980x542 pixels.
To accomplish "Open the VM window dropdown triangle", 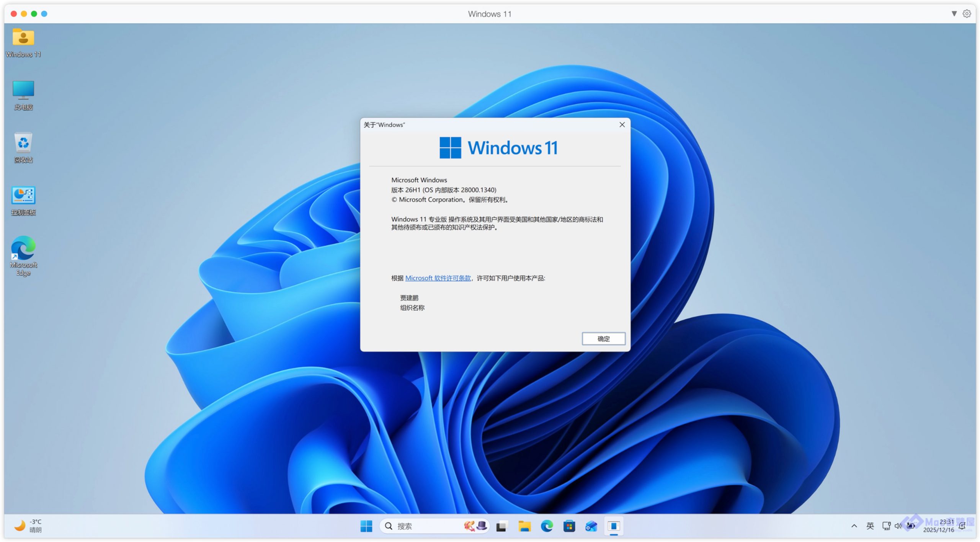I will coord(954,14).
